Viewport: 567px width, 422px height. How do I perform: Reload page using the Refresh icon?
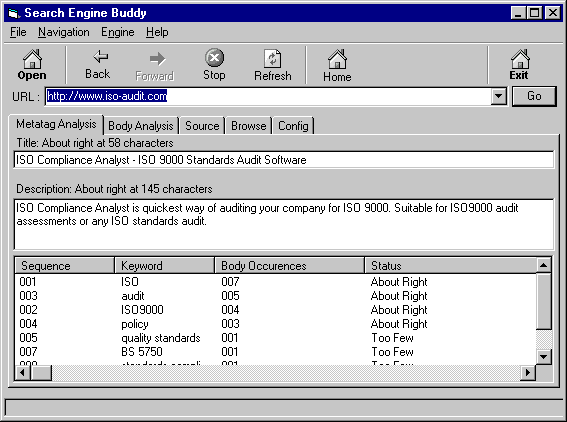[273, 58]
